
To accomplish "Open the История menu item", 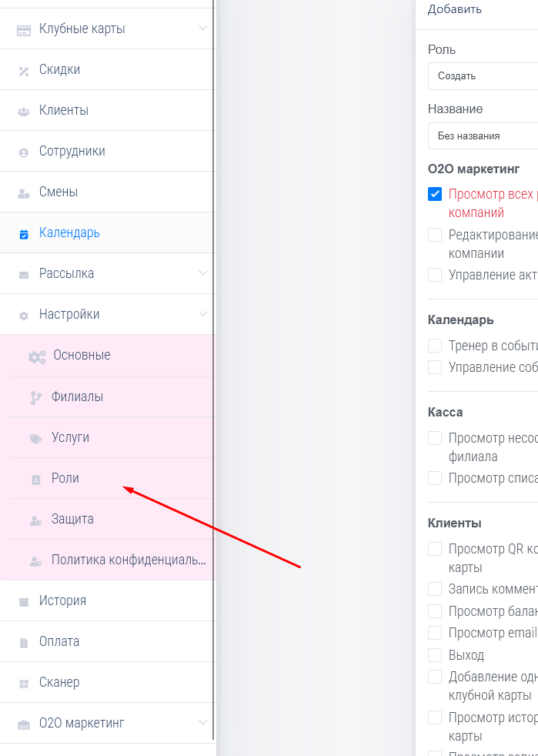I will click(62, 600).
